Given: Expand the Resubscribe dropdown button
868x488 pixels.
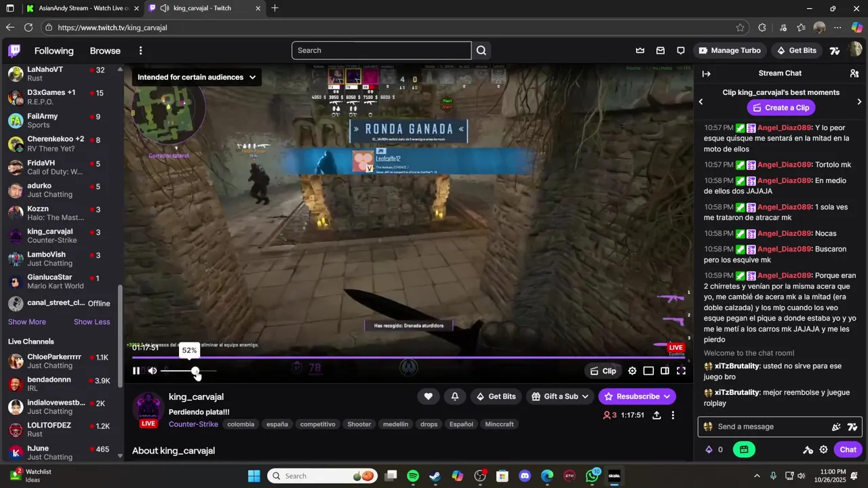Looking at the screenshot, I should coord(667,396).
